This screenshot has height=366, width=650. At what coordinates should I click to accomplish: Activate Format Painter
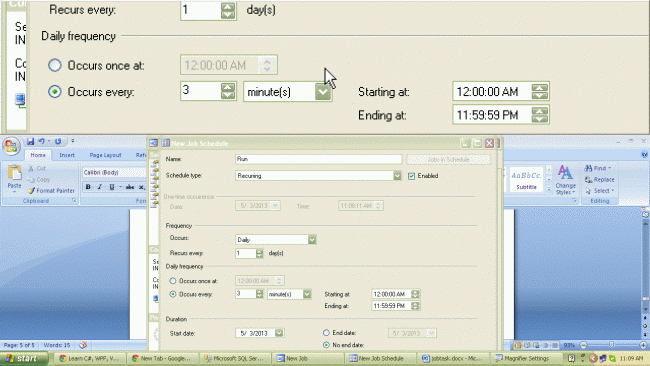click(51, 191)
